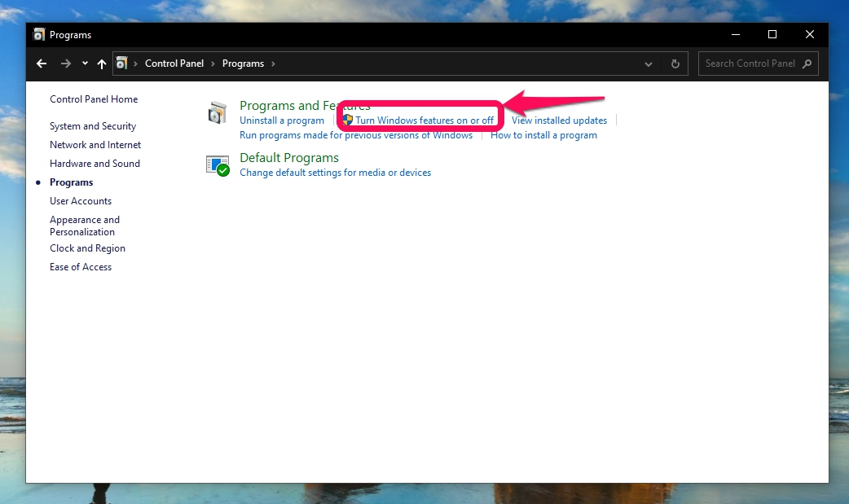This screenshot has width=849, height=504.
Task: Click Change default settings for media or devices
Action: tap(335, 173)
